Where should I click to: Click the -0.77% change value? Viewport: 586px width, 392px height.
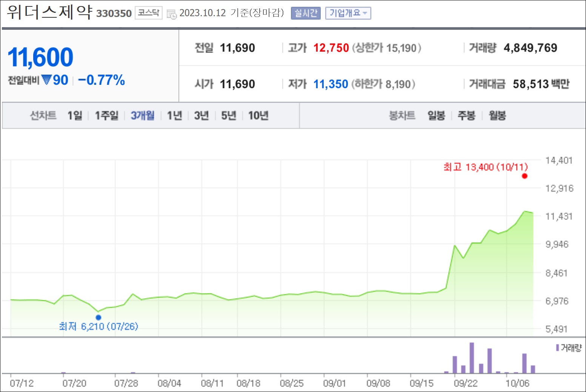102,80
